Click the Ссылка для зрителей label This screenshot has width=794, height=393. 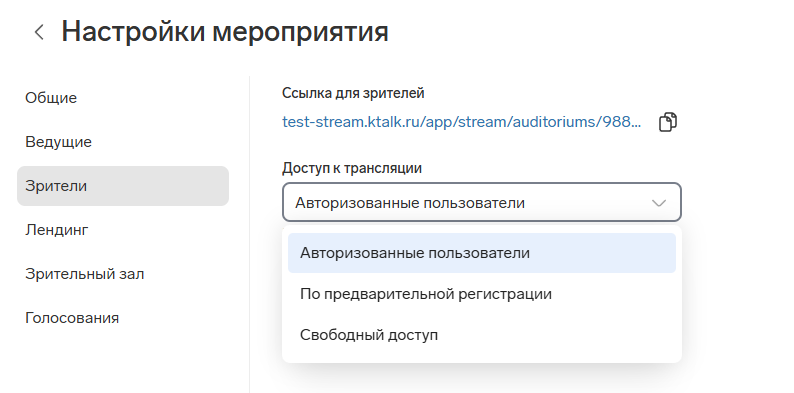(353, 93)
